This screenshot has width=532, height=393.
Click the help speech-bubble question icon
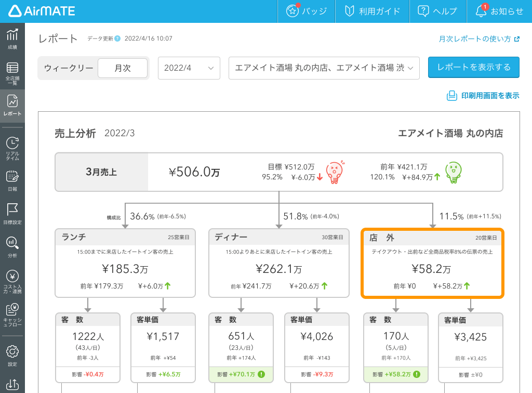423,11
